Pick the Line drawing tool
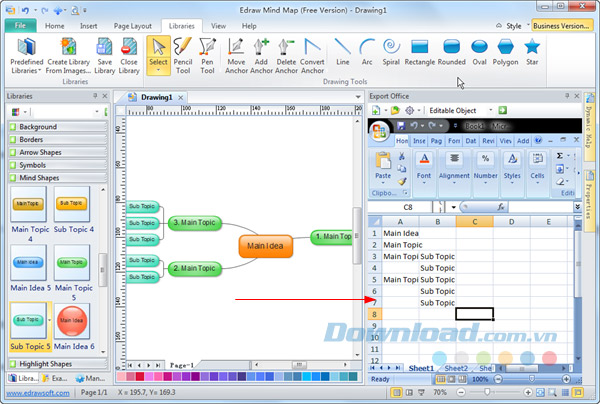 (342, 52)
